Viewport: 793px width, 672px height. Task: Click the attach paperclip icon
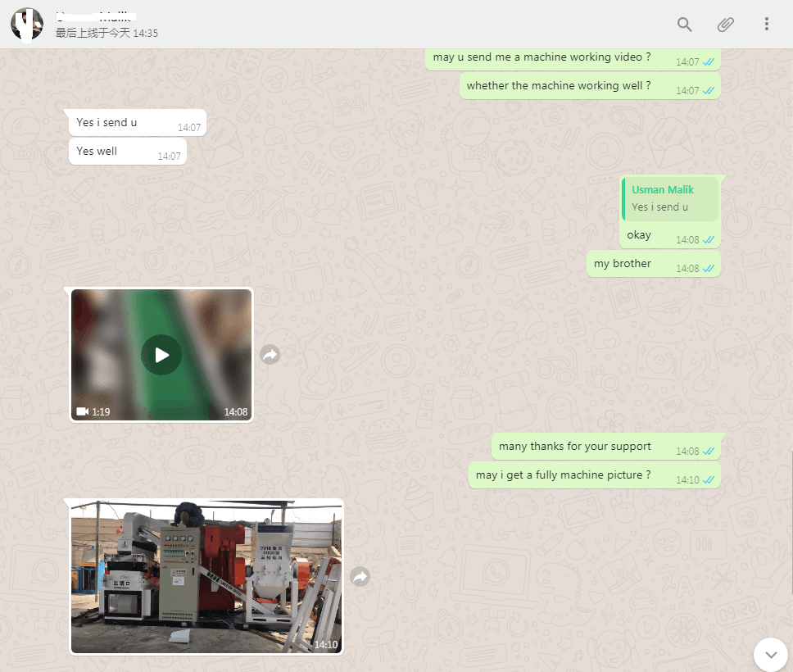(725, 25)
